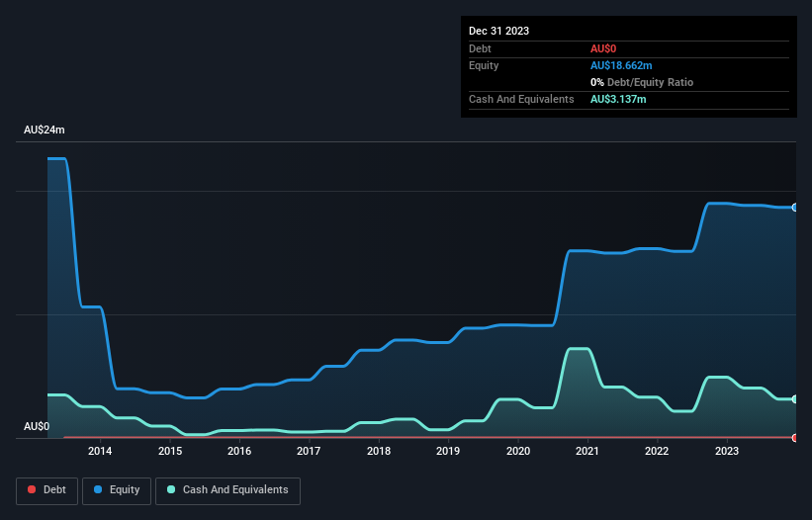This screenshot has width=812, height=520.
Task: Select the 2018 x-axis label
Action: pyautogui.click(x=379, y=451)
